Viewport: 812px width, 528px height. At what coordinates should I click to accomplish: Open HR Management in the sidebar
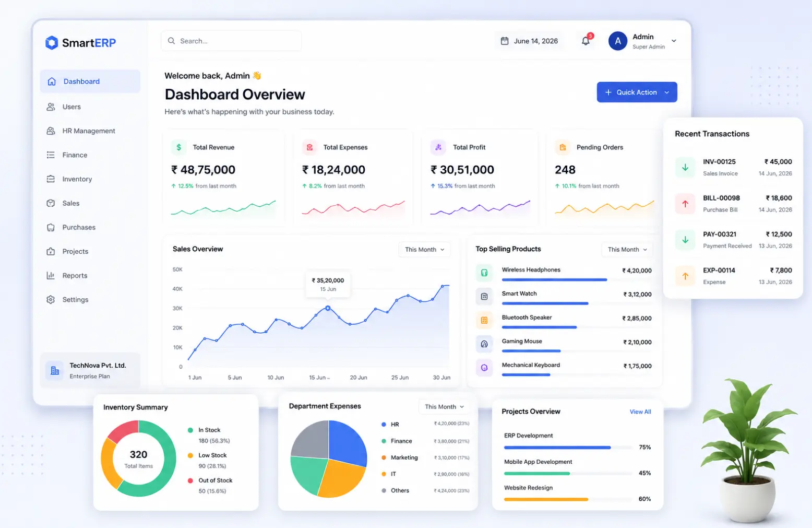coord(90,131)
